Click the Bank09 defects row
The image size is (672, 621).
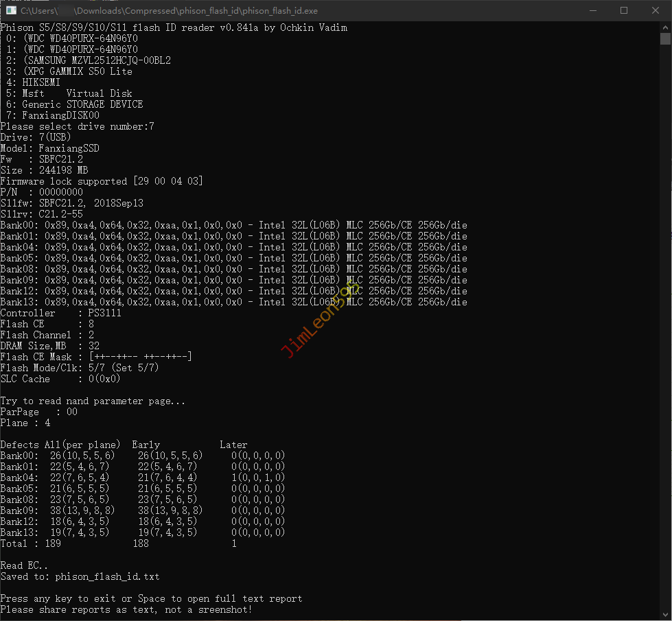pyautogui.click(x=142, y=511)
